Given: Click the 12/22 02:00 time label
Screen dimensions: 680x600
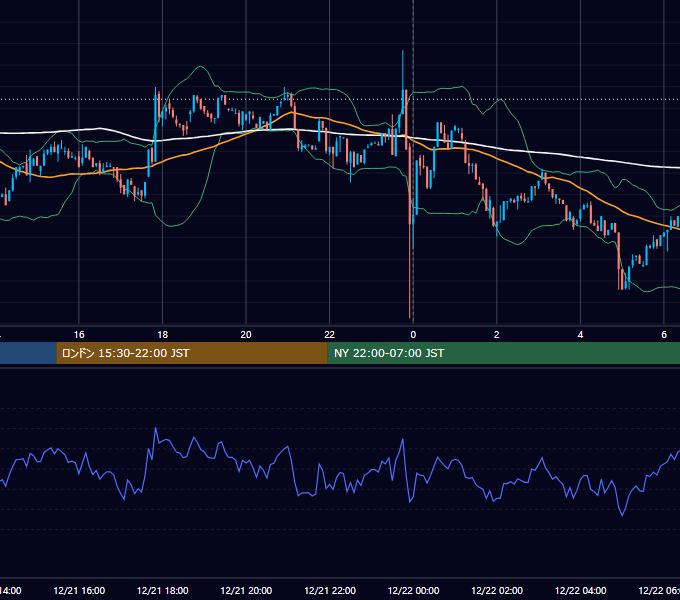Looking at the screenshot, I should pos(497,590).
